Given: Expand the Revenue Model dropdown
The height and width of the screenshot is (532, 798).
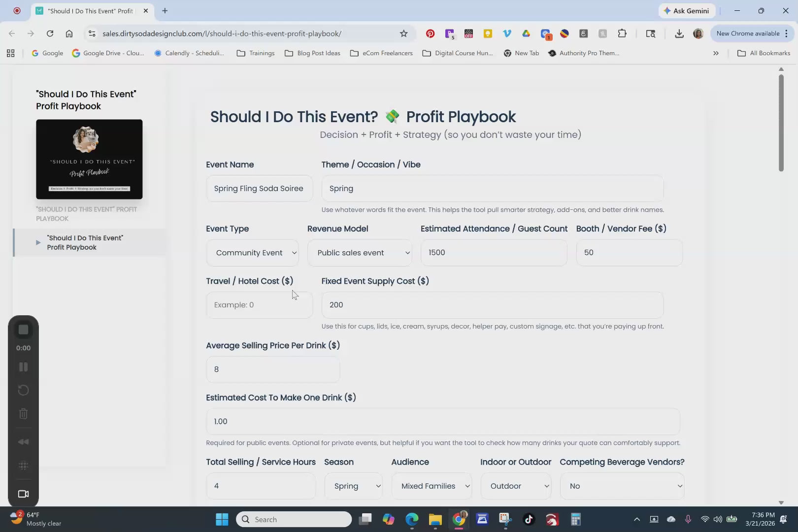Looking at the screenshot, I should (360, 253).
